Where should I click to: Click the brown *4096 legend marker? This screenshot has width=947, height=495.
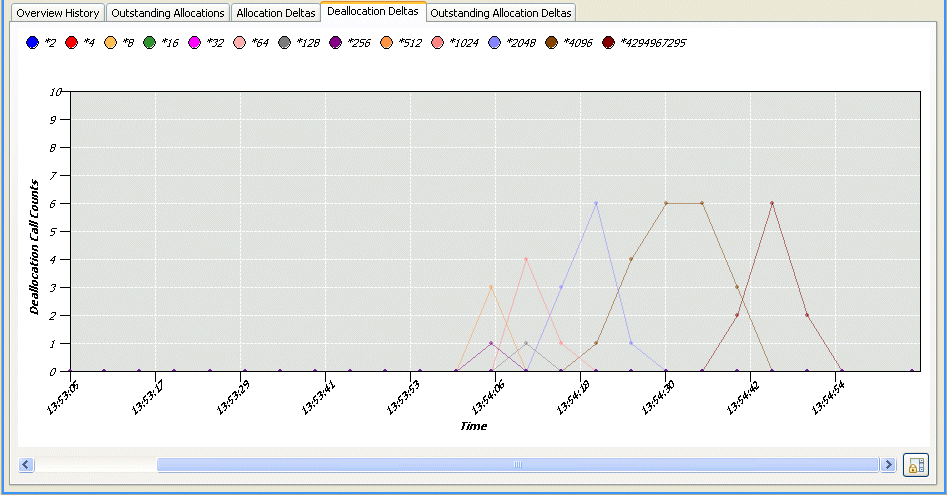coord(551,43)
